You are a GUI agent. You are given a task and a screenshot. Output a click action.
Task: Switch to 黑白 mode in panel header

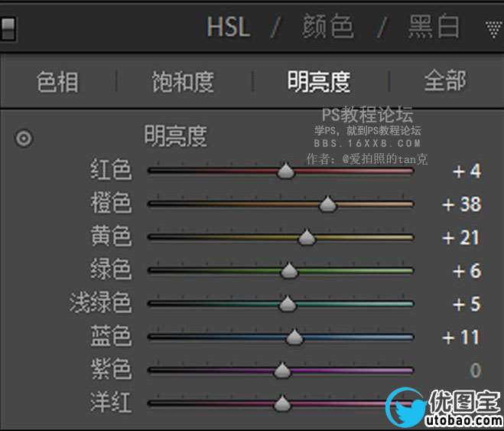[434, 26]
